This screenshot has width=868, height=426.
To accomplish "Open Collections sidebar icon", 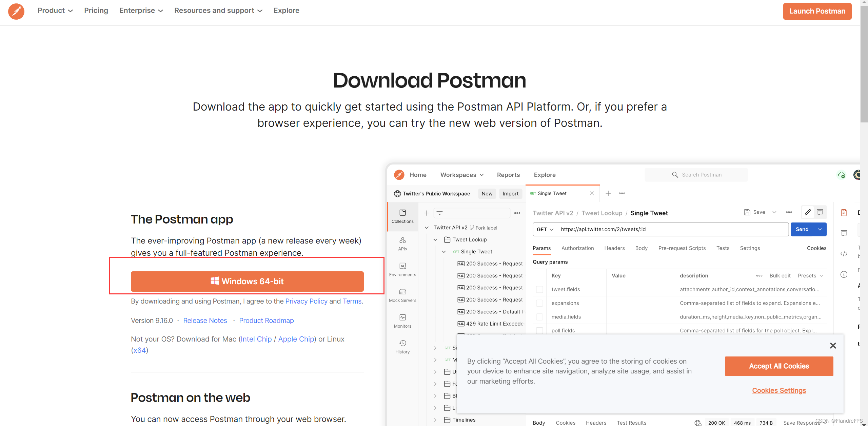I will point(402,216).
